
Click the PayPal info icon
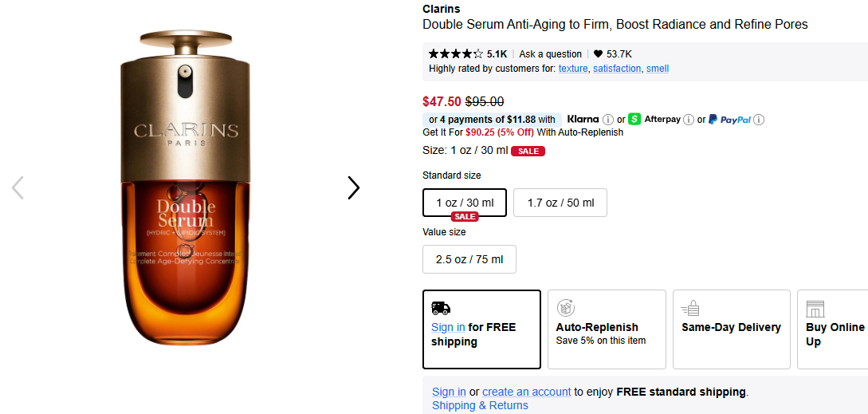tap(759, 120)
